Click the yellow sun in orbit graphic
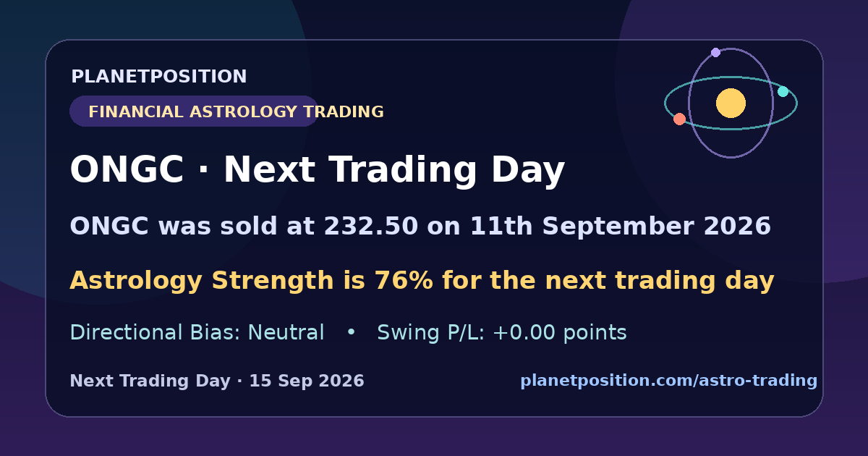 coord(731,103)
